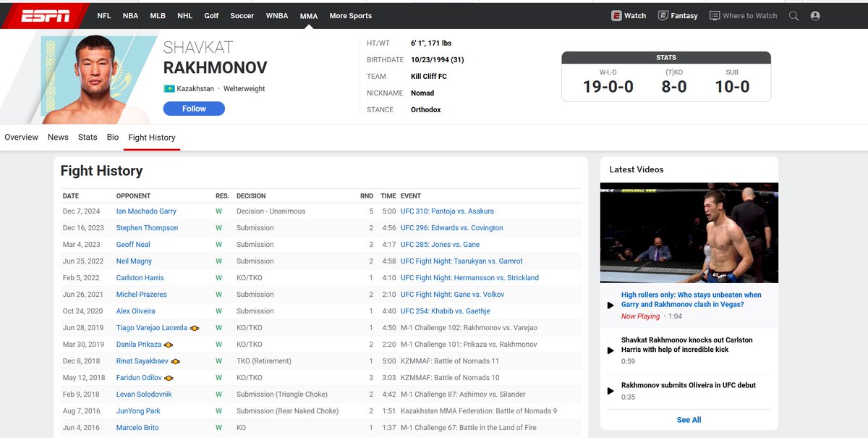Open the MLB menu
Screen dimensions: 868x438
(158, 15)
